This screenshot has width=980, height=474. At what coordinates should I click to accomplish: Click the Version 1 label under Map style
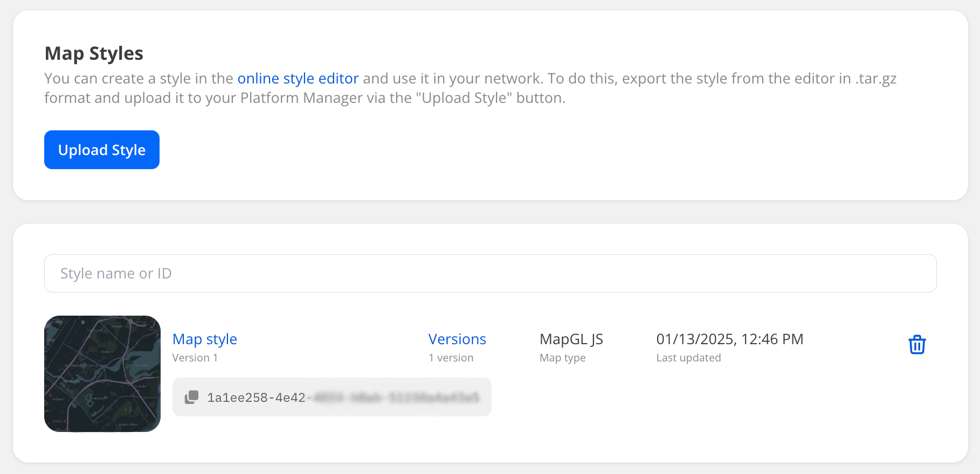pos(195,358)
